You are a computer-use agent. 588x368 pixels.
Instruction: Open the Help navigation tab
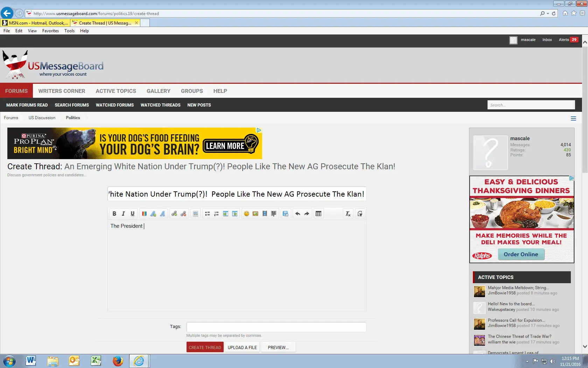[220, 91]
